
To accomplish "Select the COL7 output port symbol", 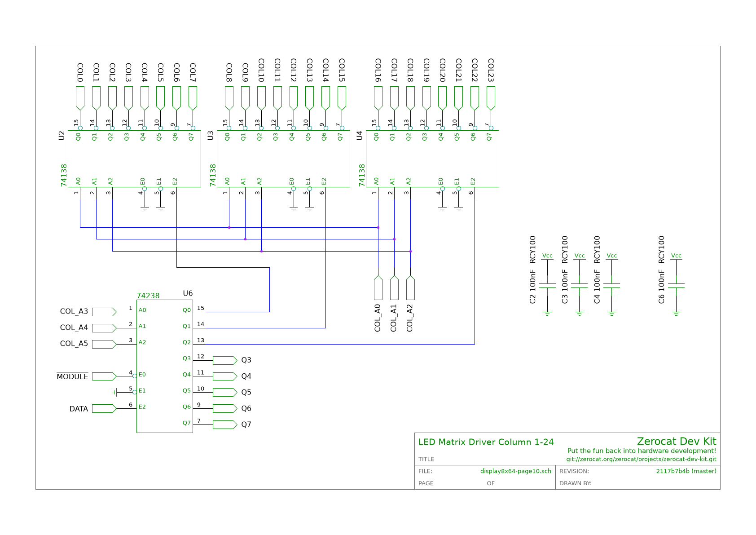I will coord(193,98).
